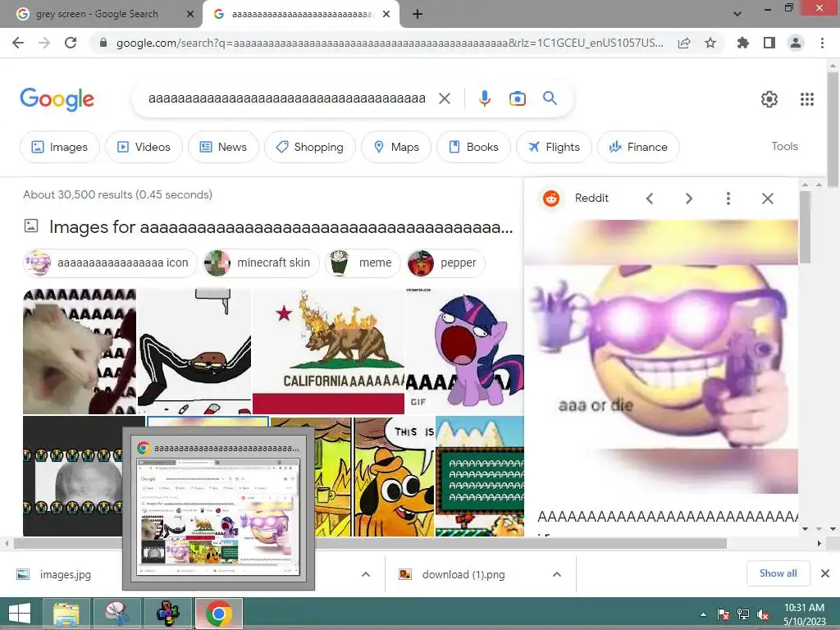
Task: Show hidden system tray icons
Action: click(x=703, y=614)
